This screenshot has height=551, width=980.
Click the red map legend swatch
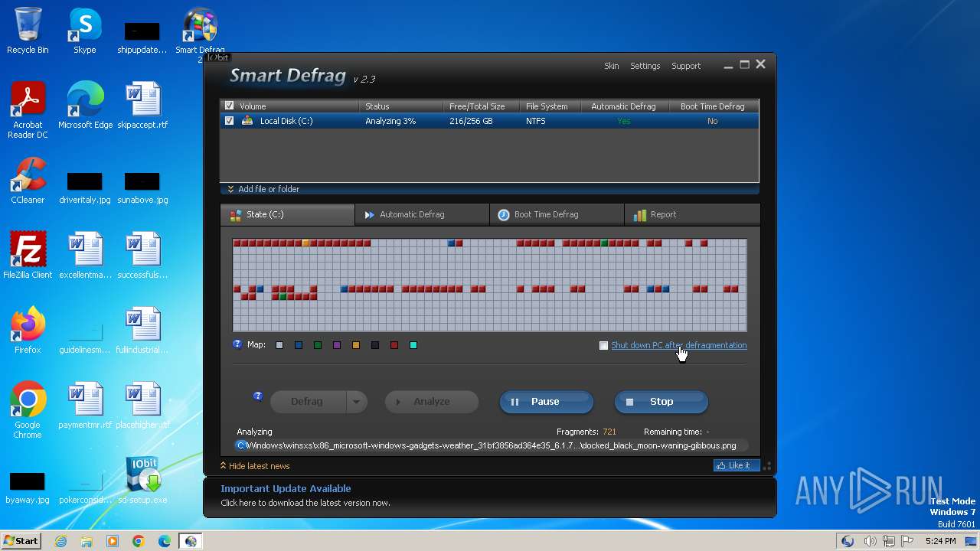(x=394, y=346)
